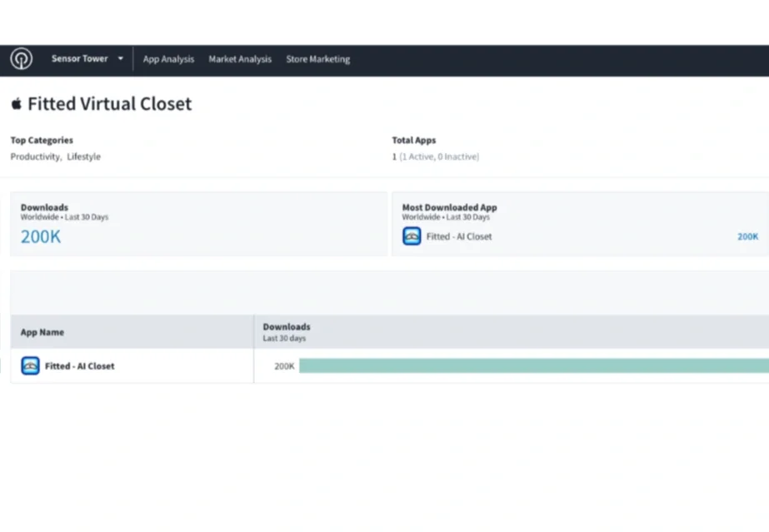
Task: Click the Sensor Tower product label
Action: click(79, 59)
